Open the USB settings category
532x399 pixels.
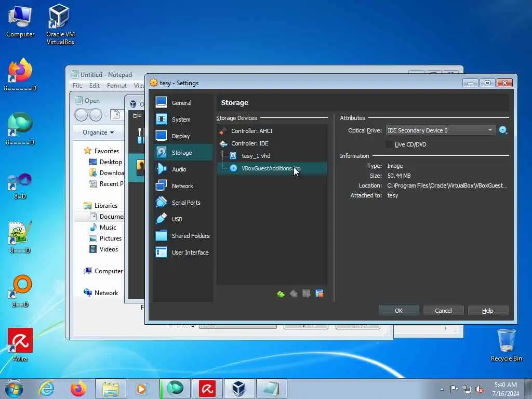click(183, 219)
